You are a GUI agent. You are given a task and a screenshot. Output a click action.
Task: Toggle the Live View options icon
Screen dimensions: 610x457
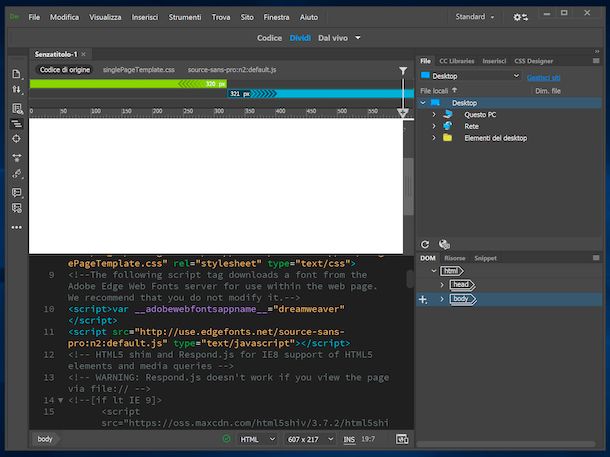tap(16, 109)
